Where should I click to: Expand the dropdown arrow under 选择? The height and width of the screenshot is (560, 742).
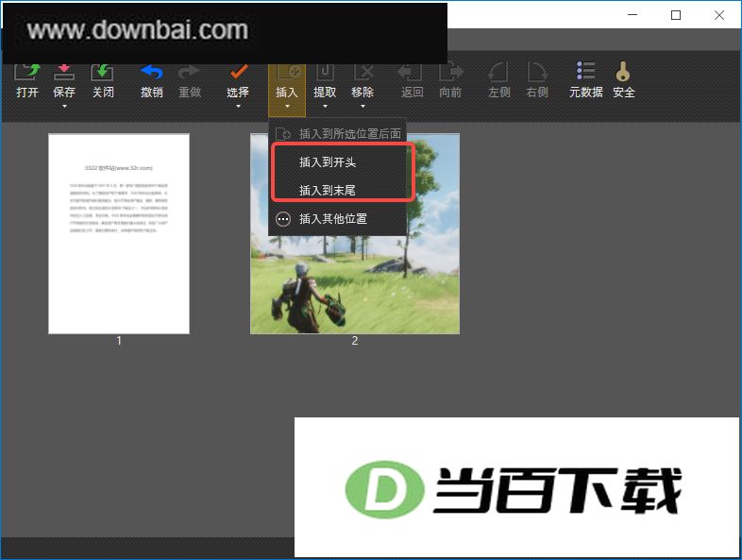pos(238,107)
